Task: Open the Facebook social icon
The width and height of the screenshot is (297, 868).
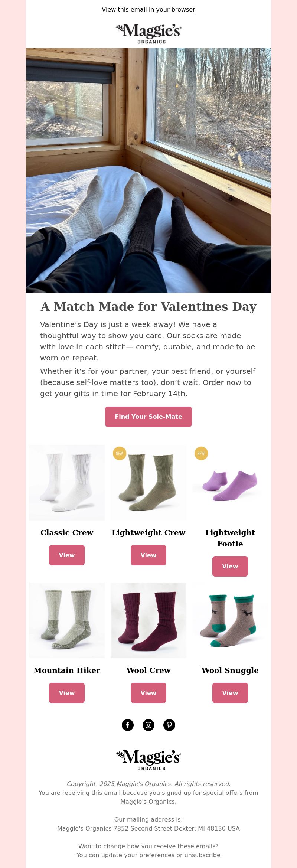Action: click(x=128, y=725)
